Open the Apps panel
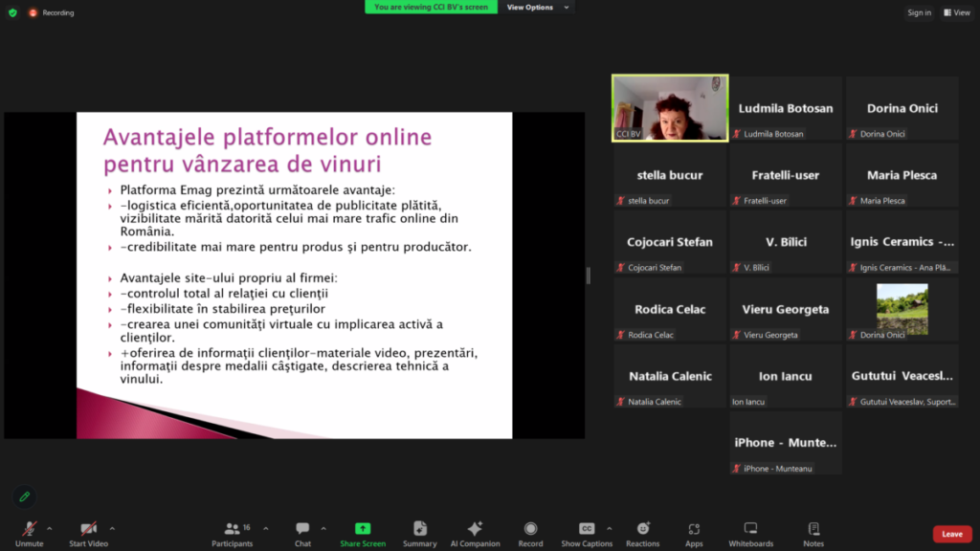Image resolution: width=980 pixels, height=551 pixels. 694,534
